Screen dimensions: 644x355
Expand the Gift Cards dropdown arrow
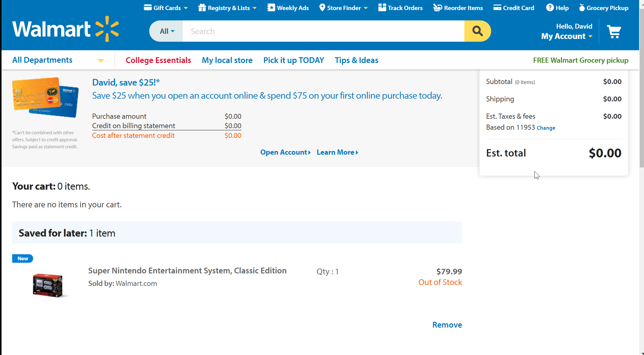(x=186, y=8)
